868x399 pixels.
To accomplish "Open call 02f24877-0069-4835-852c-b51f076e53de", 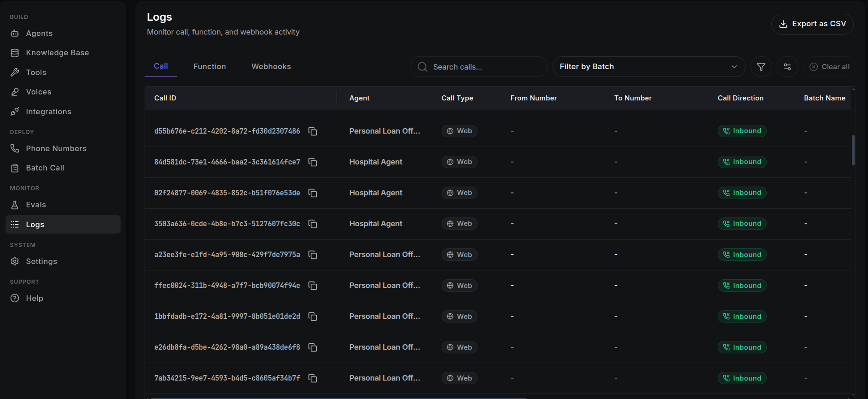I will click(227, 193).
